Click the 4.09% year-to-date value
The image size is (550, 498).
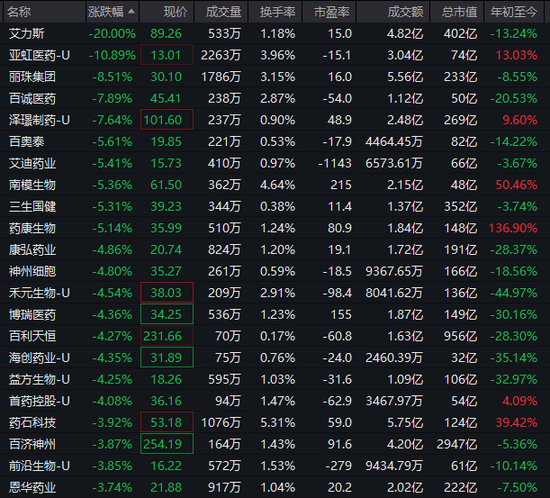coord(520,401)
